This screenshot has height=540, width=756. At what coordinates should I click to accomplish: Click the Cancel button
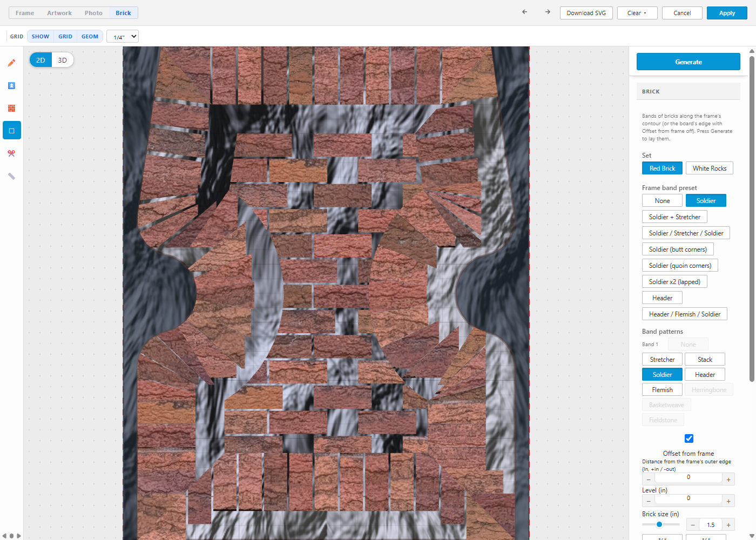[682, 13]
